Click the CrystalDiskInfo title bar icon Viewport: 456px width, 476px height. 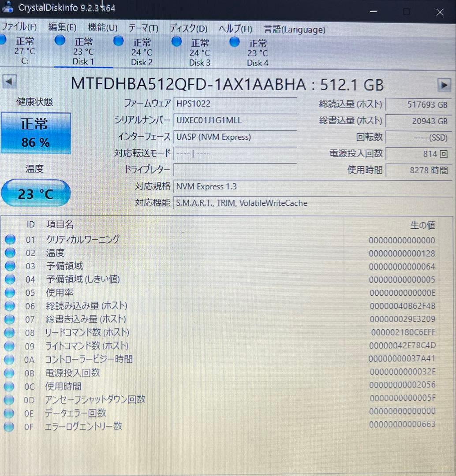point(7,7)
